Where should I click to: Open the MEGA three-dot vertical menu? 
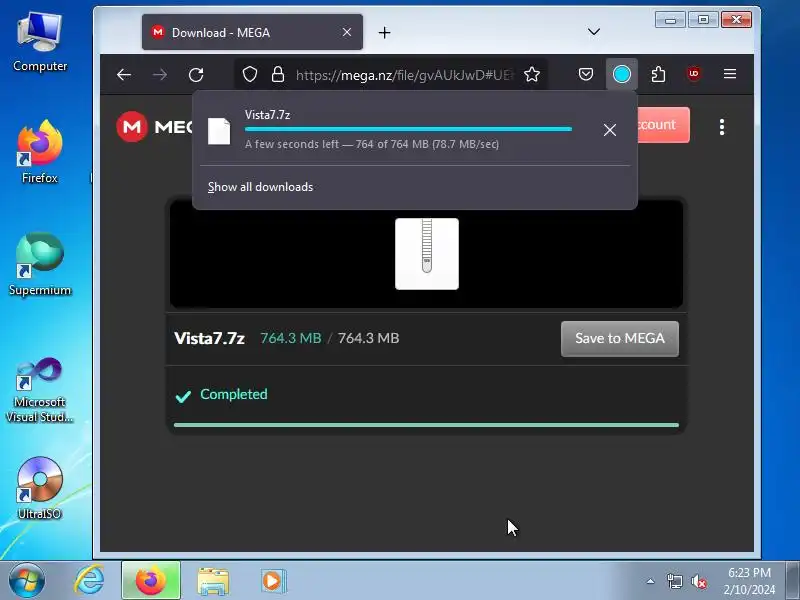pyautogui.click(x=721, y=127)
